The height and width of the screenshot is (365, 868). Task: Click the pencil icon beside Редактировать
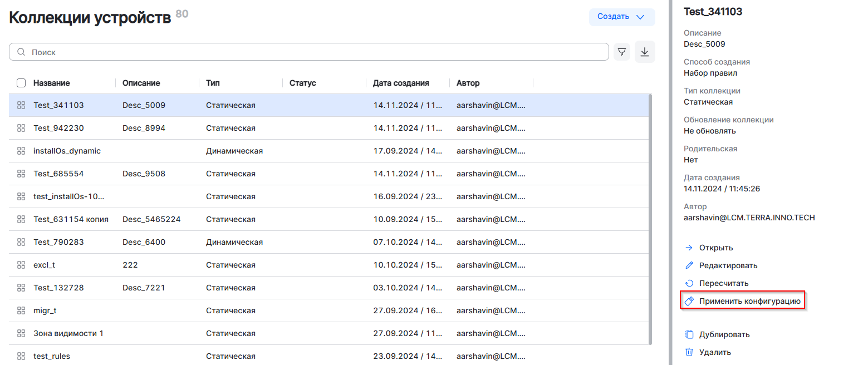(689, 265)
